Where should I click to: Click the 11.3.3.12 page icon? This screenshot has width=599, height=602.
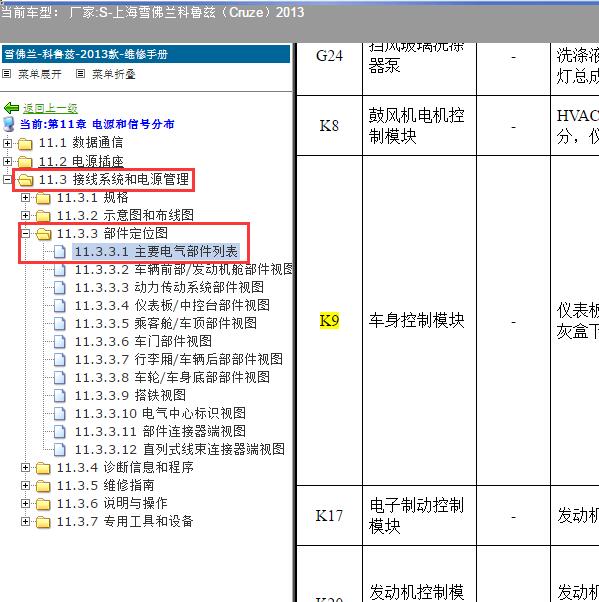[x=60, y=450]
